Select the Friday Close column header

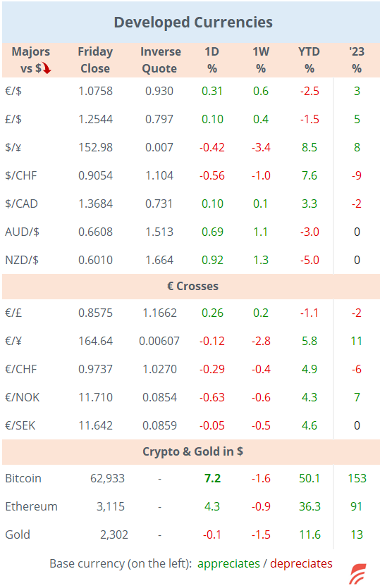(95, 60)
